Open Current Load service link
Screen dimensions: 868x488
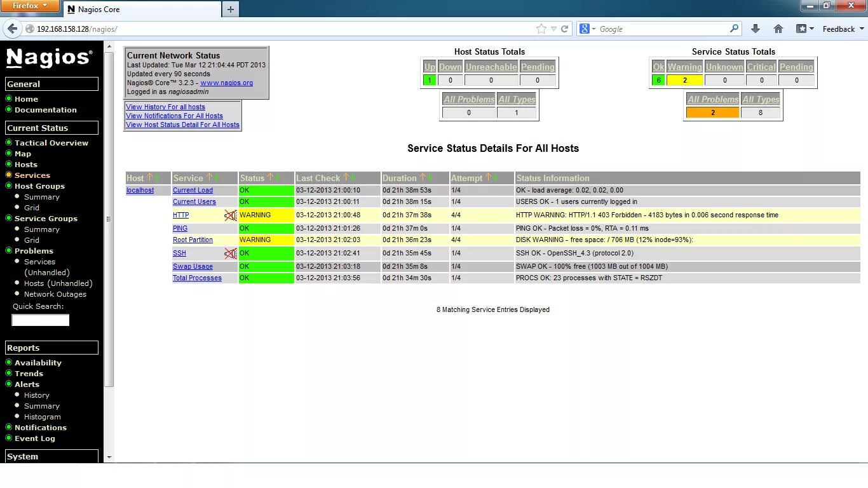[193, 190]
